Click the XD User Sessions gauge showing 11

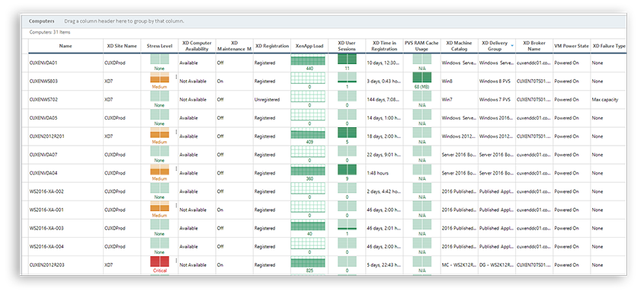347,59
